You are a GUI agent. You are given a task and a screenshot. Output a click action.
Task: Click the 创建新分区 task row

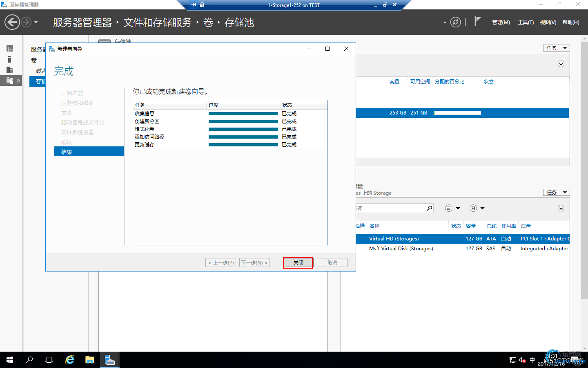[x=230, y=121]
